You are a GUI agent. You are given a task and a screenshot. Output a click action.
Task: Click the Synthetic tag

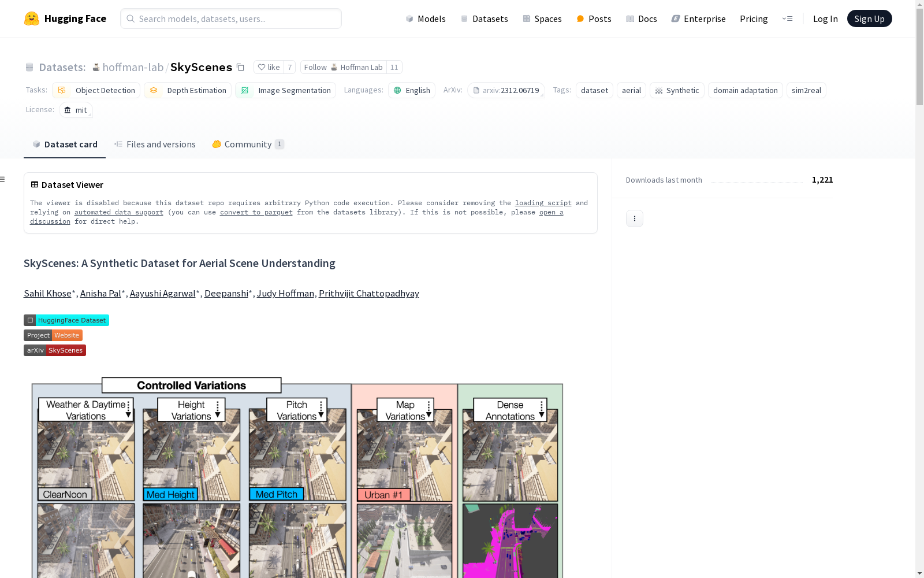(x=677, y=90)
